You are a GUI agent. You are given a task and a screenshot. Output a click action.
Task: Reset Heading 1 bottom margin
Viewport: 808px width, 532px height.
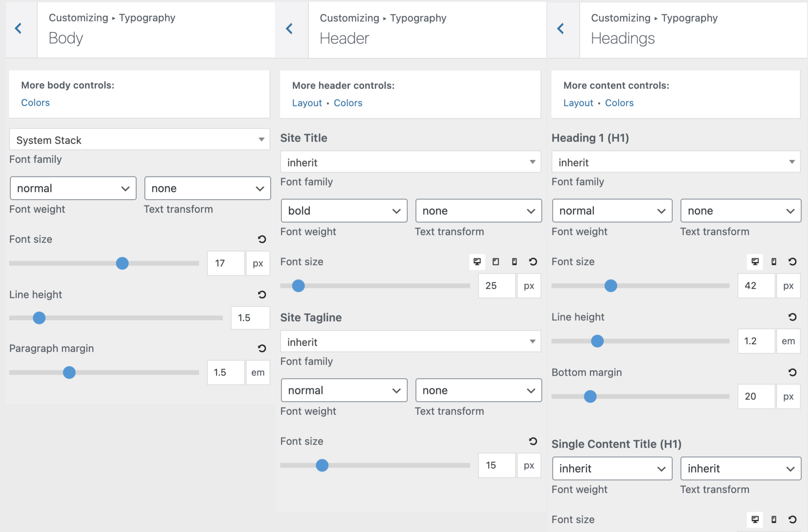(x=793, y=373)
